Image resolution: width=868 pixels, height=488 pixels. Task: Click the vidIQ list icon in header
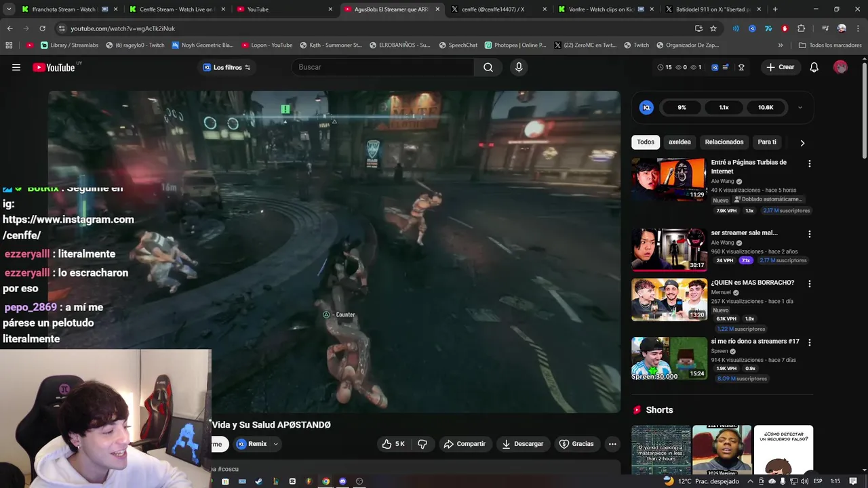[726, 67]
